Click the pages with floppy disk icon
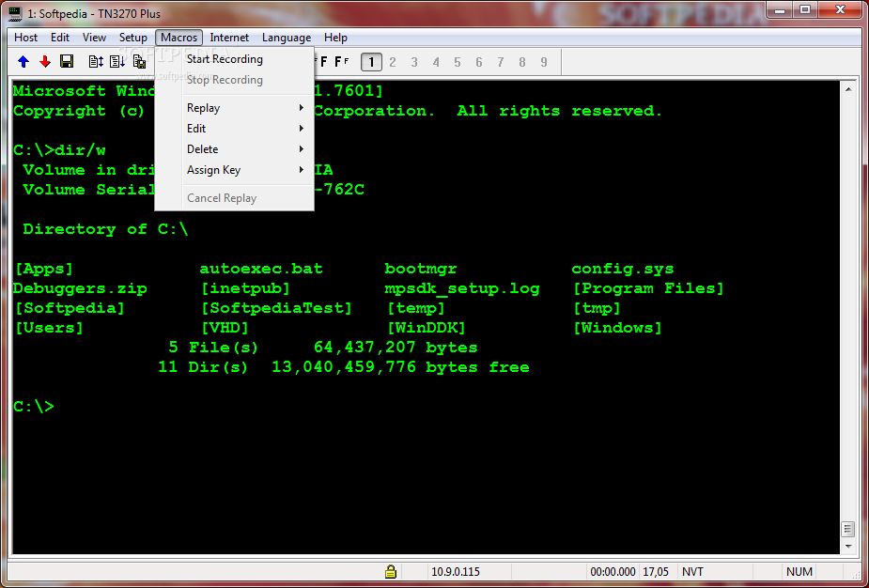 point(139,61)
